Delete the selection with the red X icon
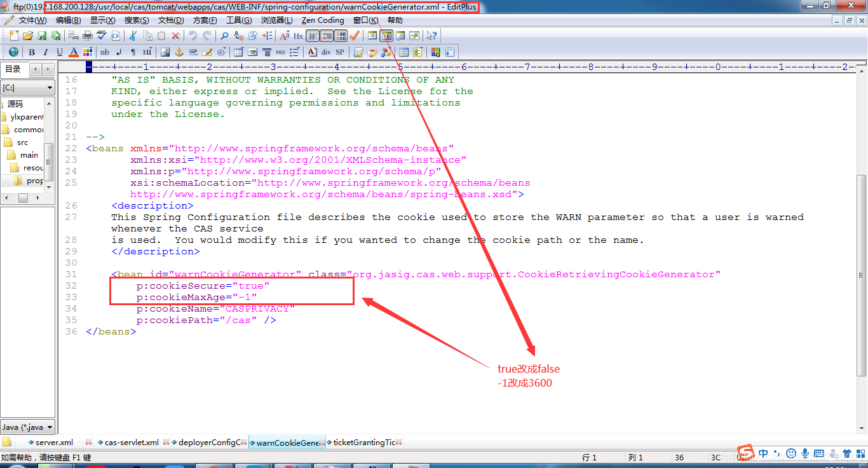 [175, 36]
